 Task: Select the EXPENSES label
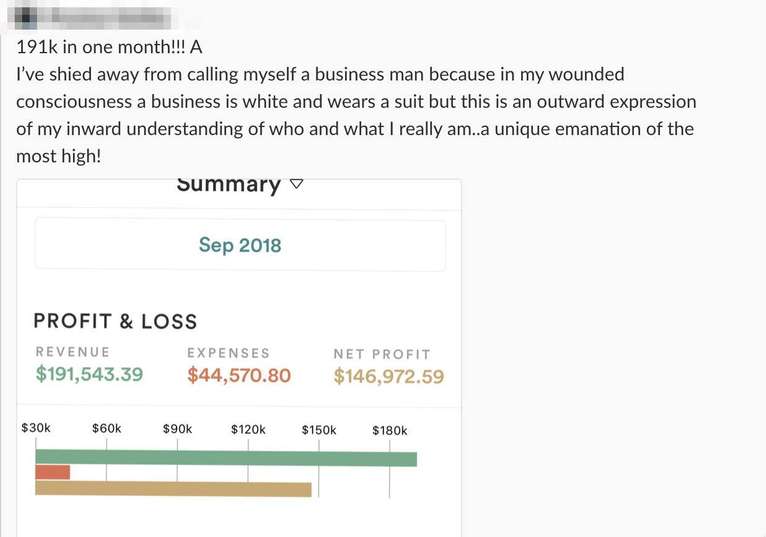228,353
